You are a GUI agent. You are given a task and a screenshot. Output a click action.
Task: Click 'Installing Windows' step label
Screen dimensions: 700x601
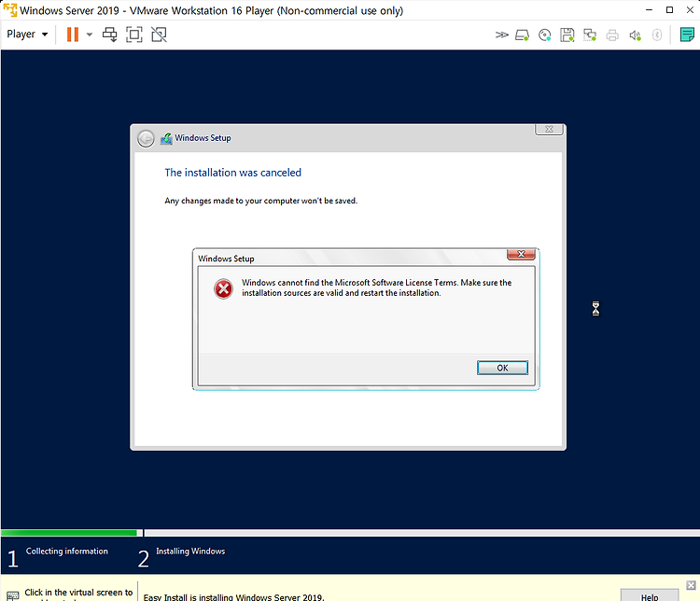click(190, 551)
